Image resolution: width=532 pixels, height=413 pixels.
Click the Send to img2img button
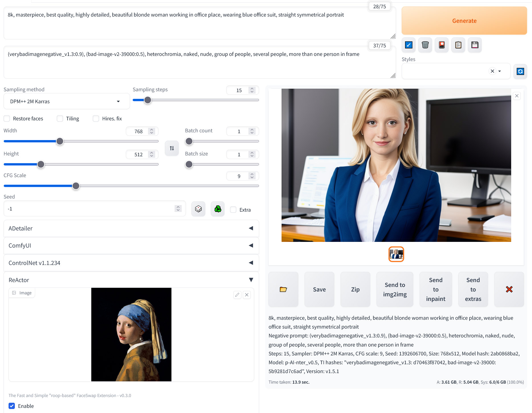click(x=395, y=289)
